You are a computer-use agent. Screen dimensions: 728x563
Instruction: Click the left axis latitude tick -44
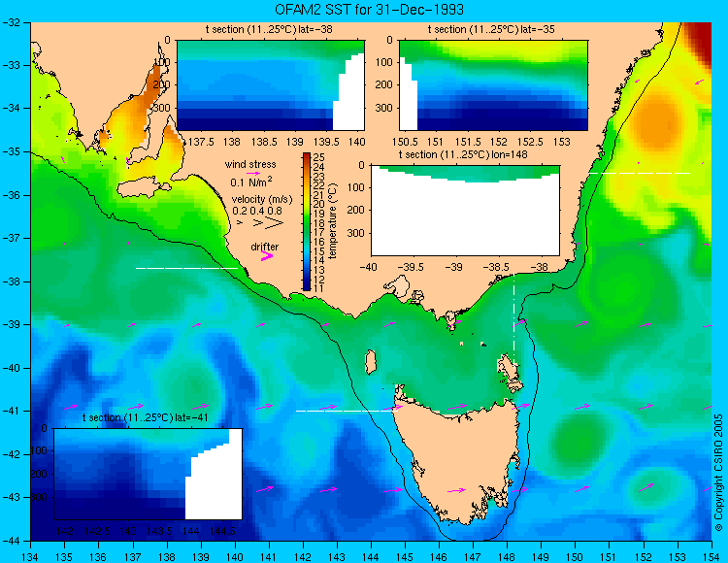[11, 541]
